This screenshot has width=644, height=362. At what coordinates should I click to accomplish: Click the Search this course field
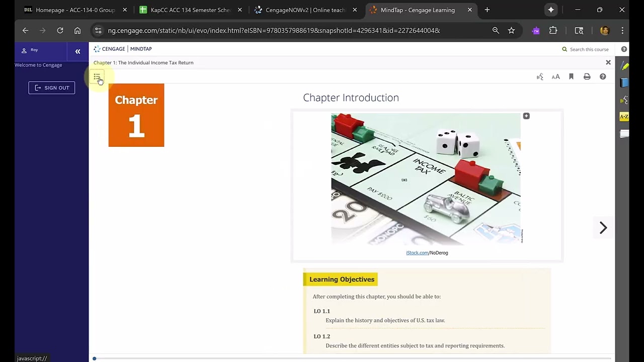click(x=589, y=49)
